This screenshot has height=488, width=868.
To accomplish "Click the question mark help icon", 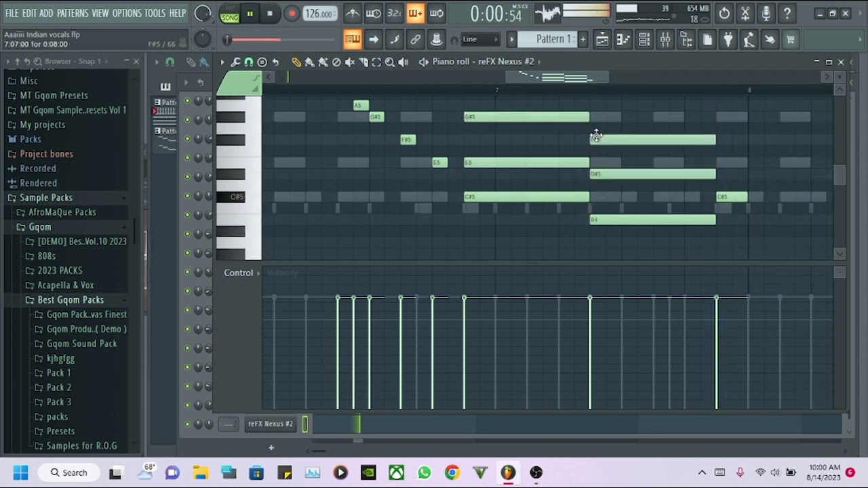I will pos(787,13).
